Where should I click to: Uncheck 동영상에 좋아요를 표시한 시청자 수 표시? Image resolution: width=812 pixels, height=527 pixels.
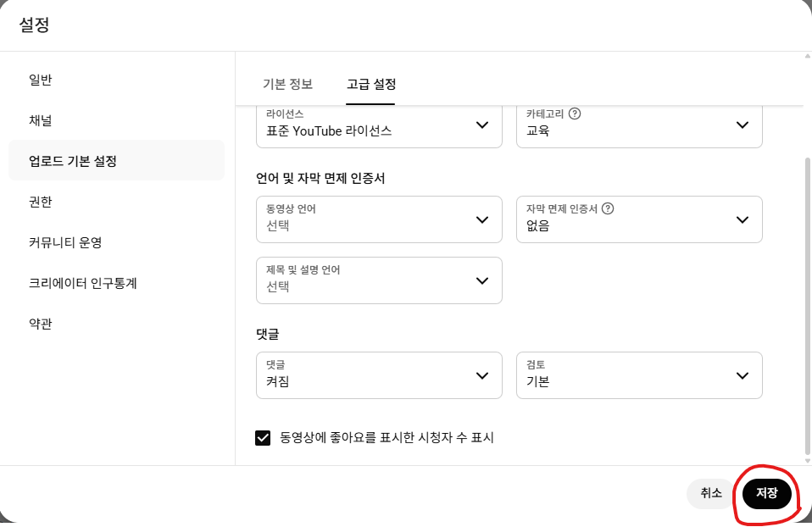[x=263, y=438]
